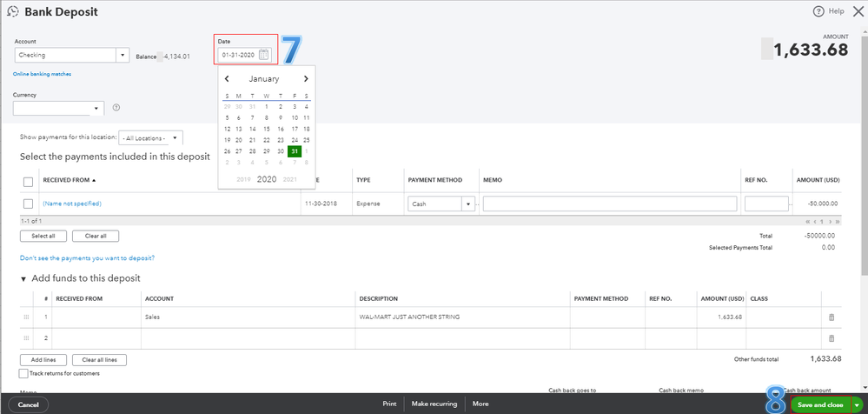Open the Account Checking dropdown
The image size is (868, 414).
pos(123,55)
